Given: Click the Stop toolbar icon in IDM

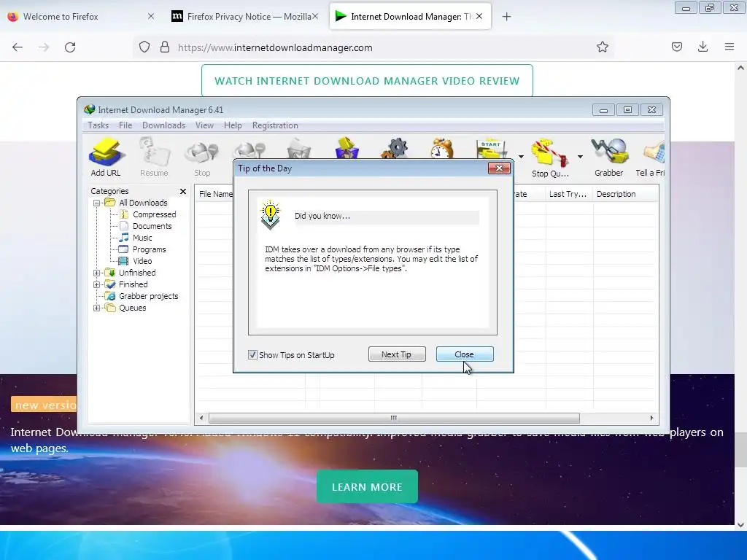Looking at the screenshot, I should click(x=202, y=157).
